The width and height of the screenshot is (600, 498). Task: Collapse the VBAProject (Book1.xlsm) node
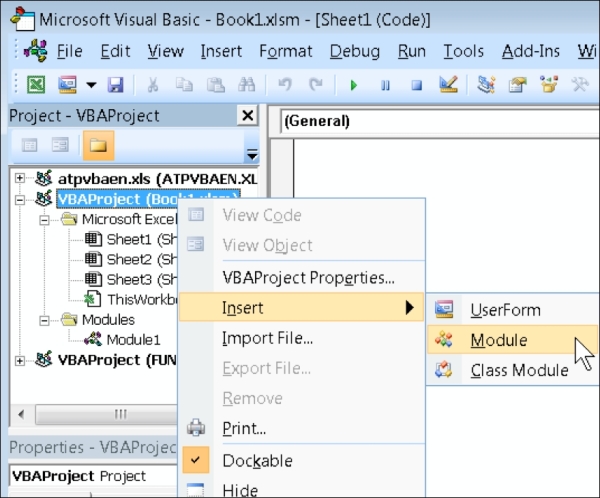coord(20,200)
